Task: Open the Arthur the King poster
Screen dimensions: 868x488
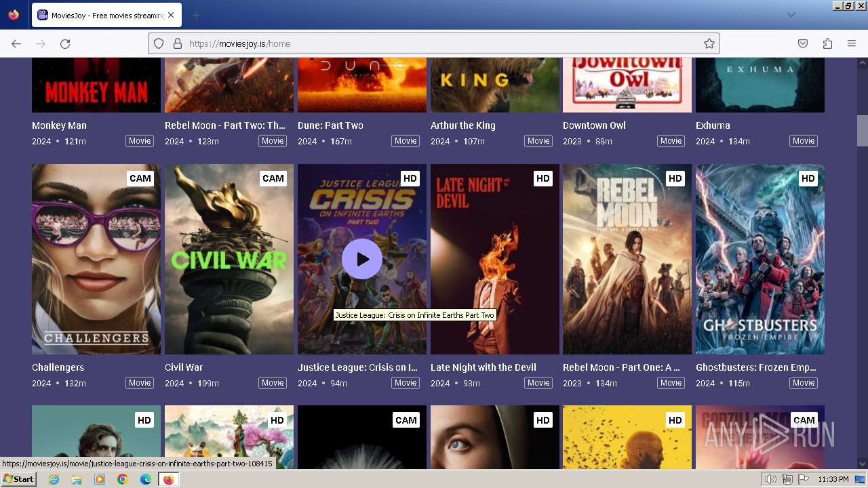Action: coord(495,85)
